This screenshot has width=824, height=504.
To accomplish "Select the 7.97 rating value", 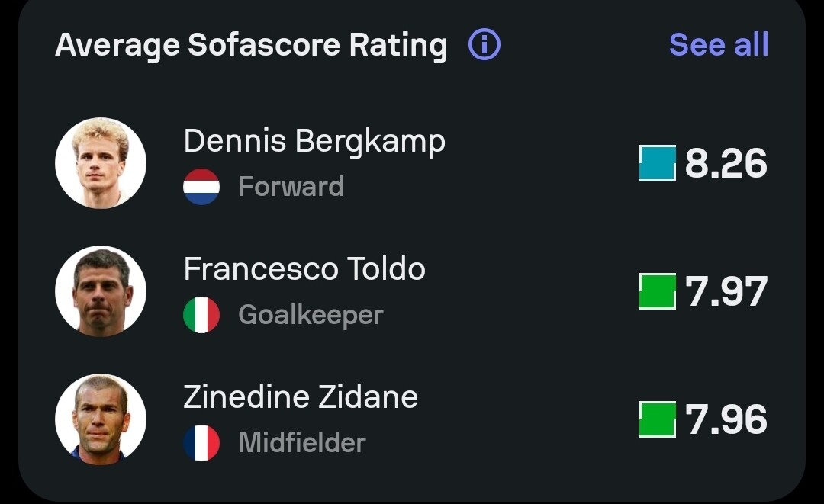I will click(x=726, y=291).
